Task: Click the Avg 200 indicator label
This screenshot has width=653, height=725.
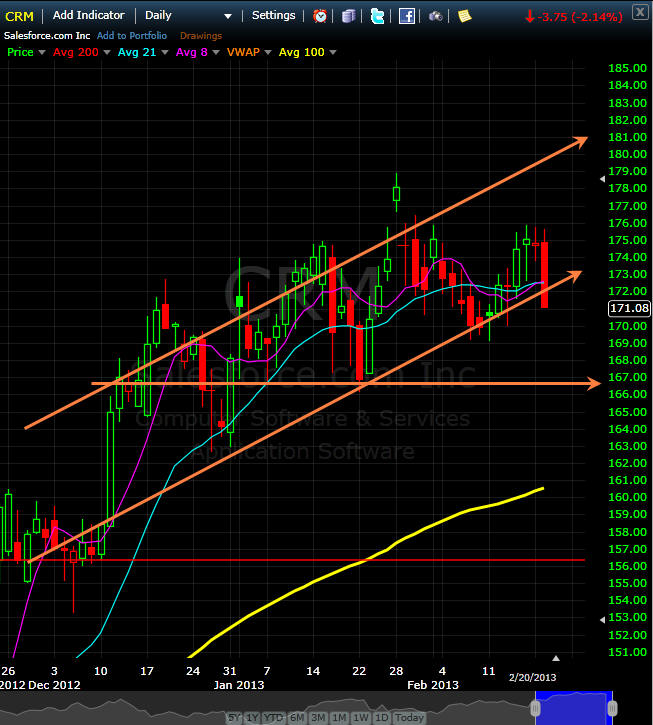Action: (x=75, y=52)
